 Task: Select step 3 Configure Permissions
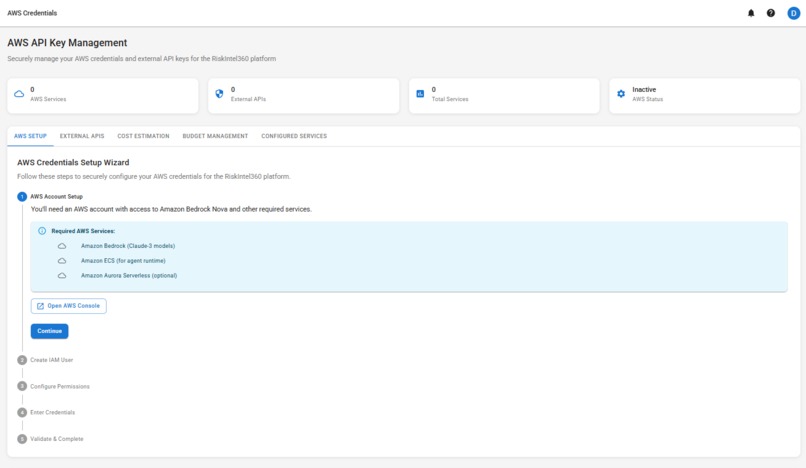coord(53,386)
